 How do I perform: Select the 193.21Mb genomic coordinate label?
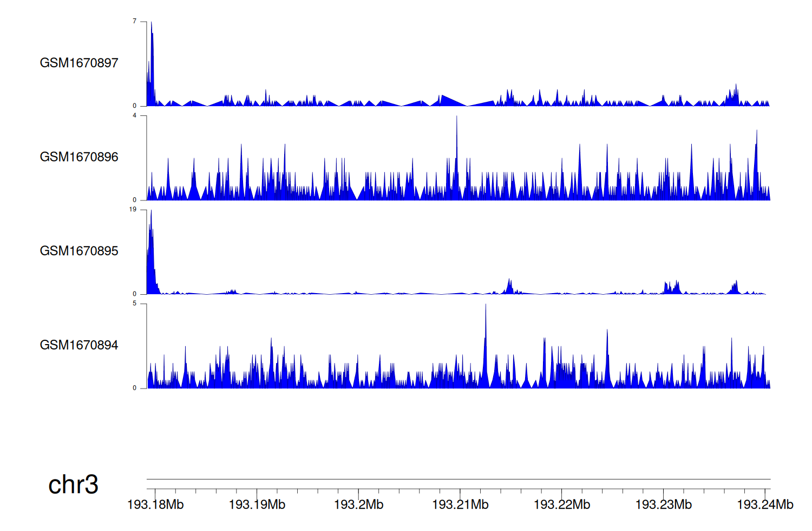pos(460,505)
